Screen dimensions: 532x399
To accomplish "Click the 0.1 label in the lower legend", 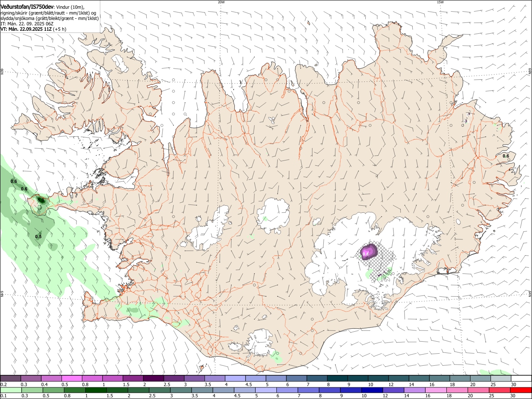I will (x=3, y=396).
